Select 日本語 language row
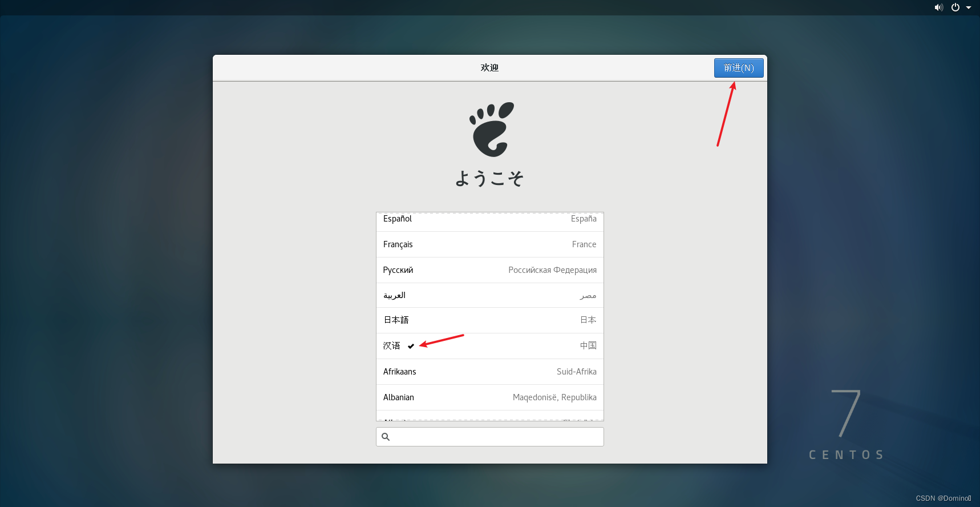980x507 pixels. 490,320
